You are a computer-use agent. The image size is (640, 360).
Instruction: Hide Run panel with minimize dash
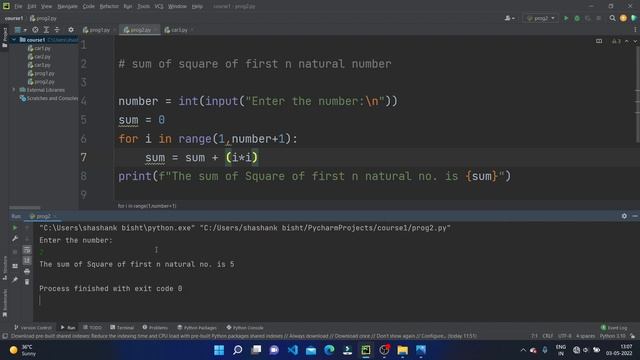point(635,216)
